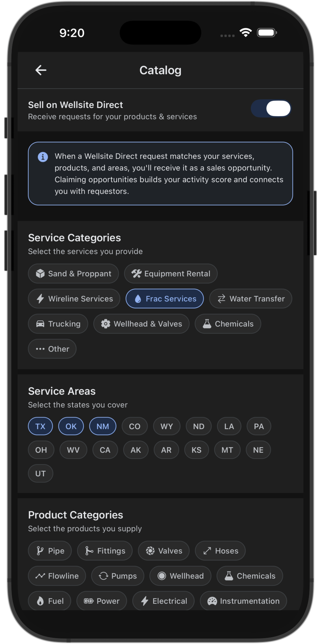Choose the Other service category
321x644 pixels.
[x=52, y=349]
